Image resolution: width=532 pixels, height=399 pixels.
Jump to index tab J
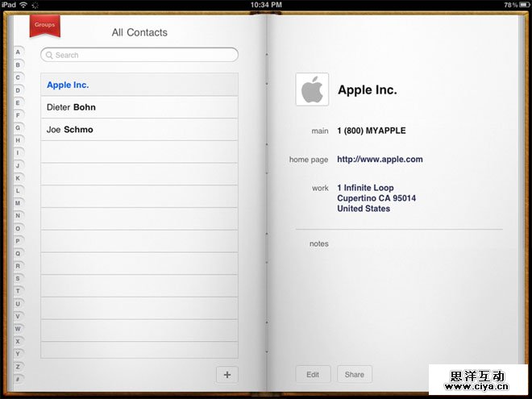(19, 165)
